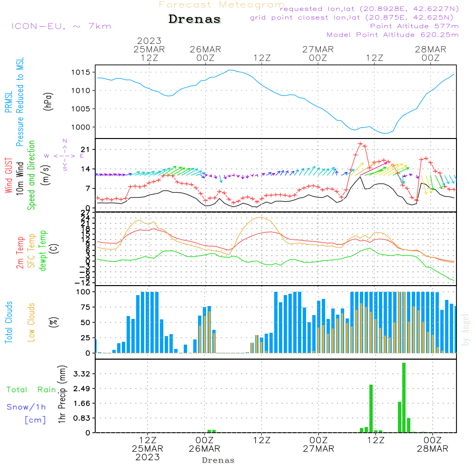Select the small "Drenas" caption below the charts
Viewport: 476px width, 476px height.
tap(218, 460)
